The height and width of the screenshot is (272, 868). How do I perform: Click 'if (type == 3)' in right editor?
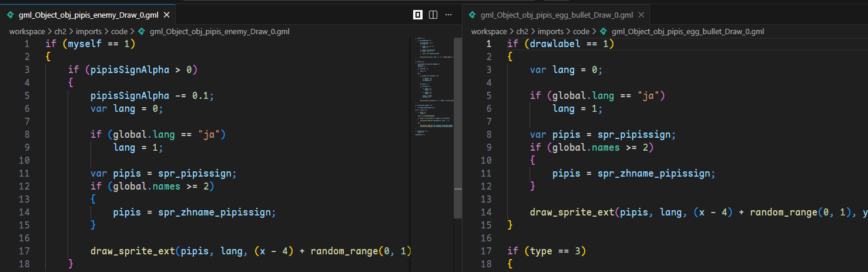[547, 251]
